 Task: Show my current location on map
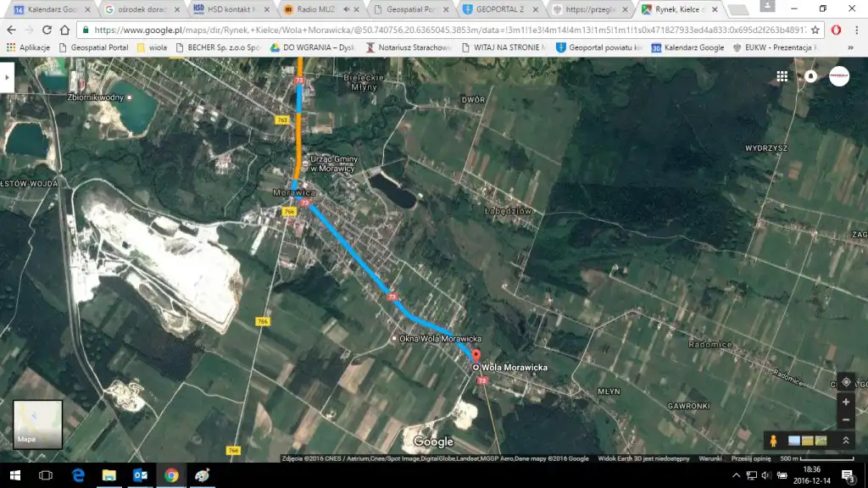point(846,382)
